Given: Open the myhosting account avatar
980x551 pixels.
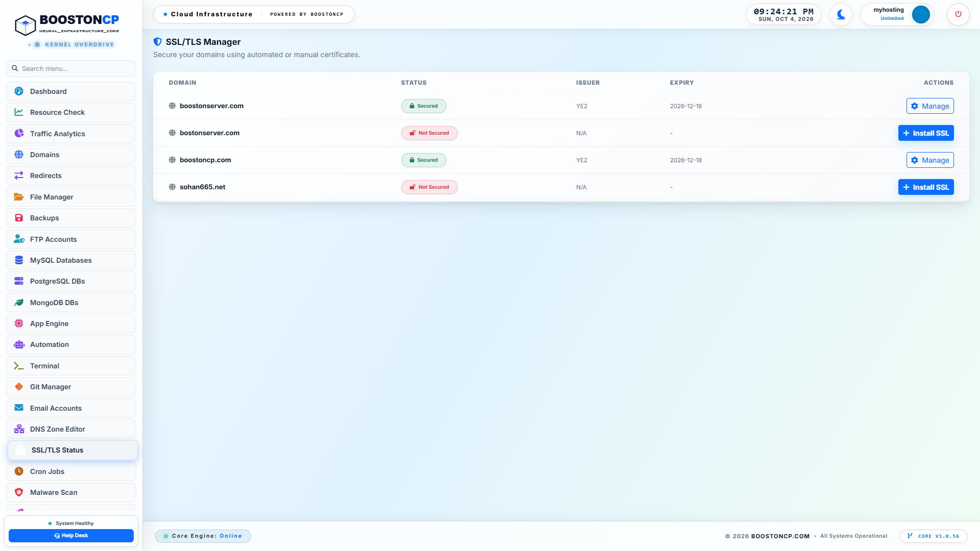Looking at the screenshot, I should 921,14.
